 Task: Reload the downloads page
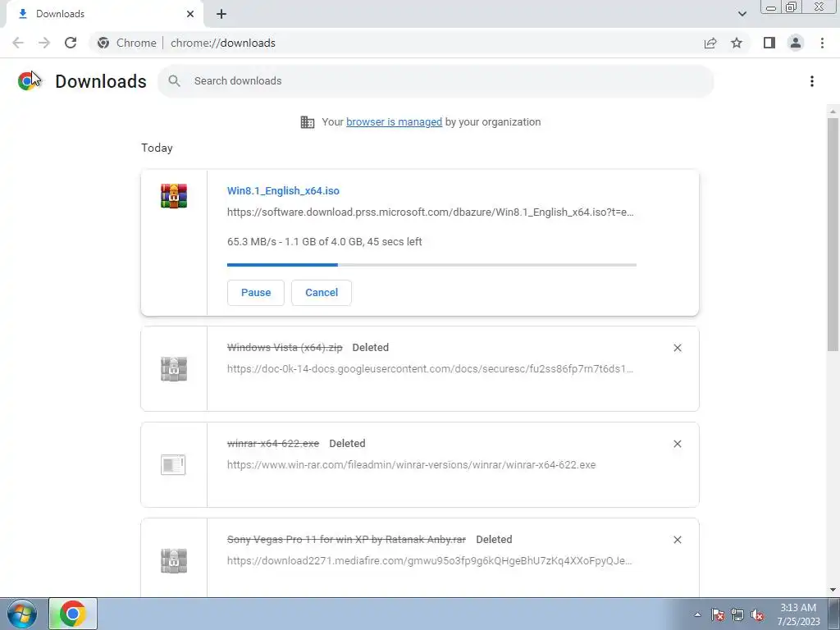click(x=71, y=43)
